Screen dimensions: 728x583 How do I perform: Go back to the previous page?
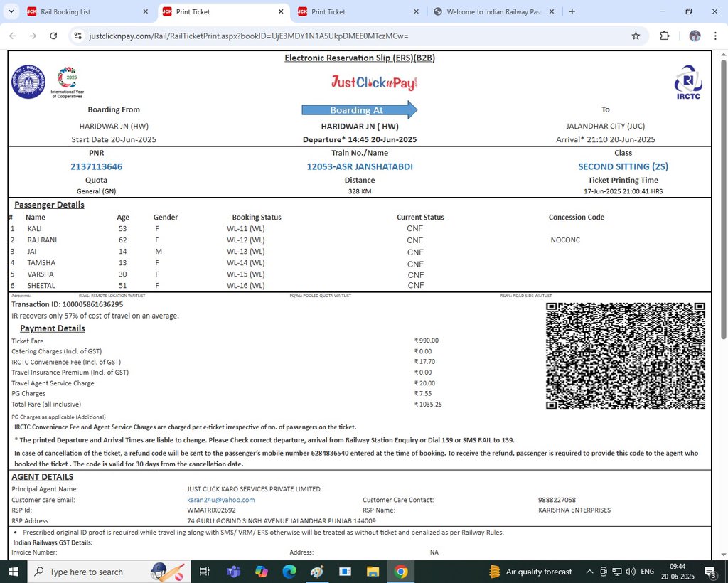click(13, 36)
